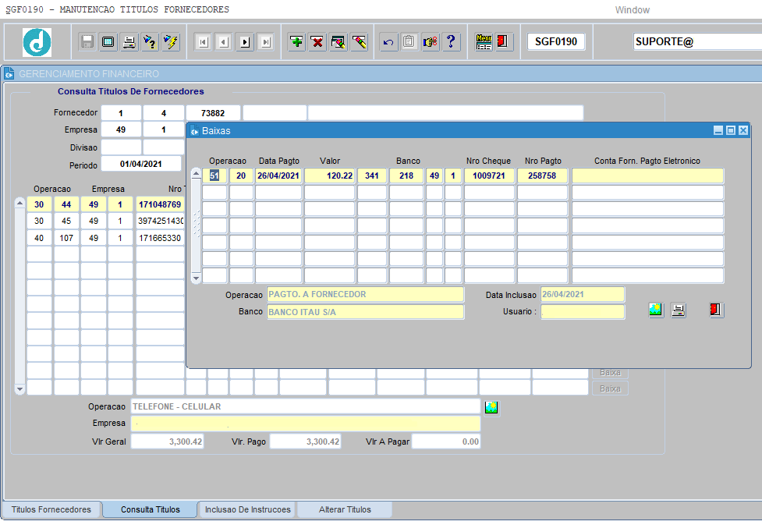
Task: Go to the first record
Action: point(203,42)
